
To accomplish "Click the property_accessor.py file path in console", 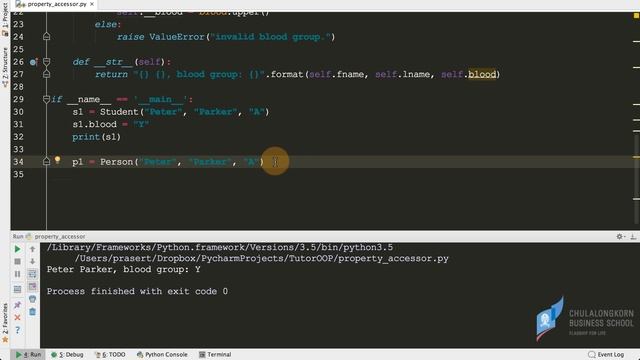I will [x=262, y=258].
